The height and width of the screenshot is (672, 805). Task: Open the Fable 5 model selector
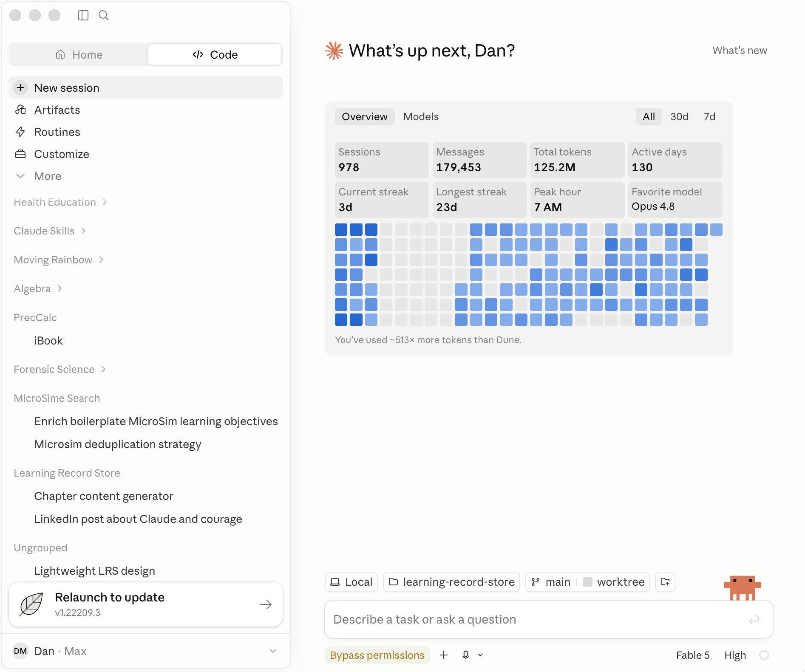(x=693, y=655)
